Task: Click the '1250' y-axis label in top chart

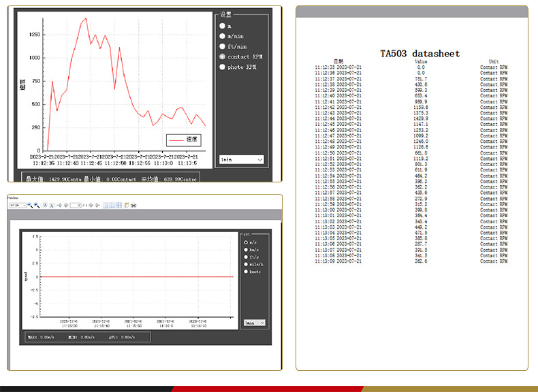Action: [35, 35]
